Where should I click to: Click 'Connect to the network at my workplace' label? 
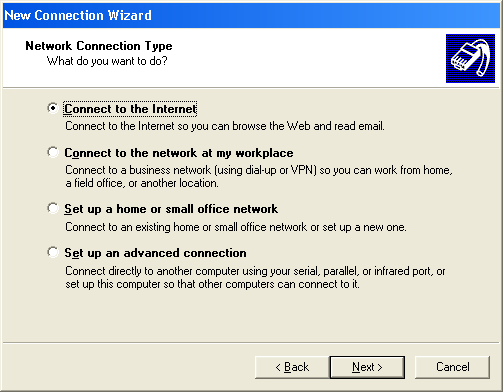[179, 153]
